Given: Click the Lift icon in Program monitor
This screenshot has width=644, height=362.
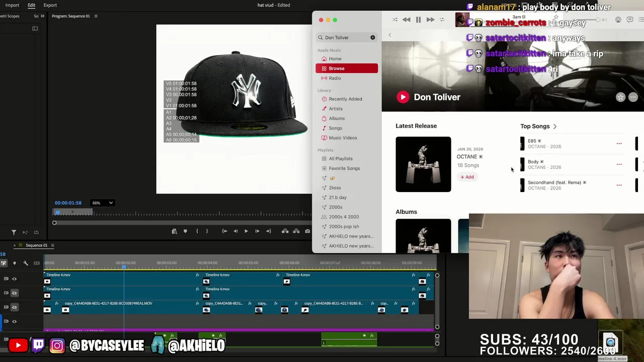Looking at the screenshot, I should 285,231.
